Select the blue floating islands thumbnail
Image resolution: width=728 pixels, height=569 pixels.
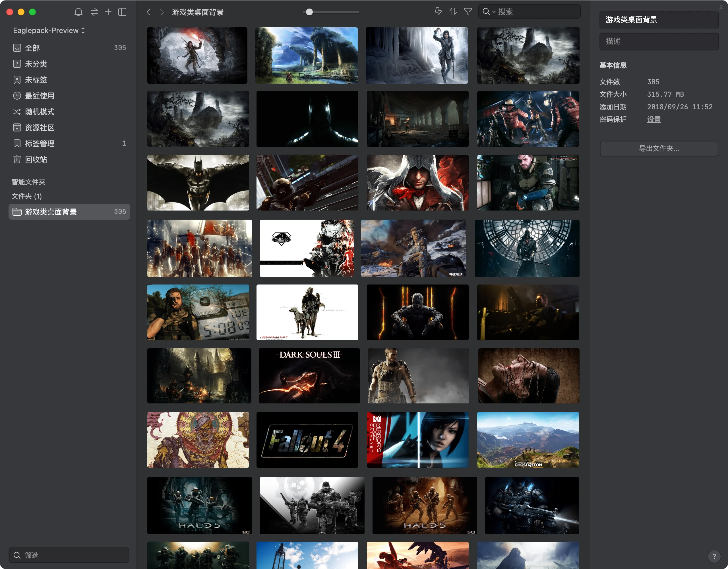click(306, 55)
